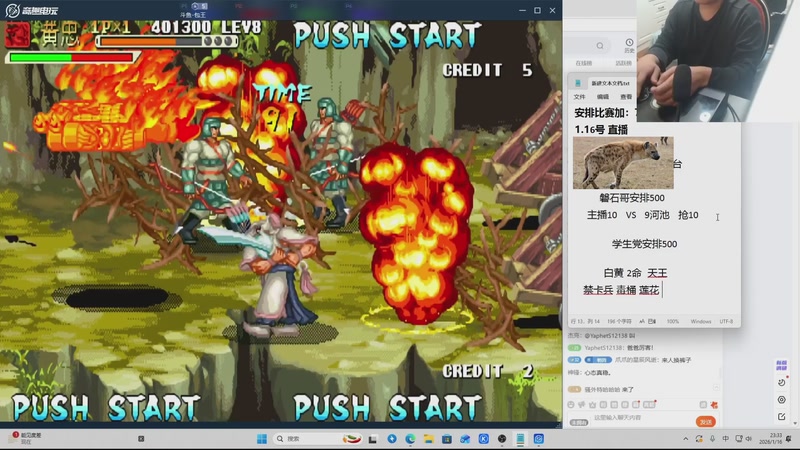Click the edit/share square icon in the sidebar
800x450 pixels.
tap(782, 417)
